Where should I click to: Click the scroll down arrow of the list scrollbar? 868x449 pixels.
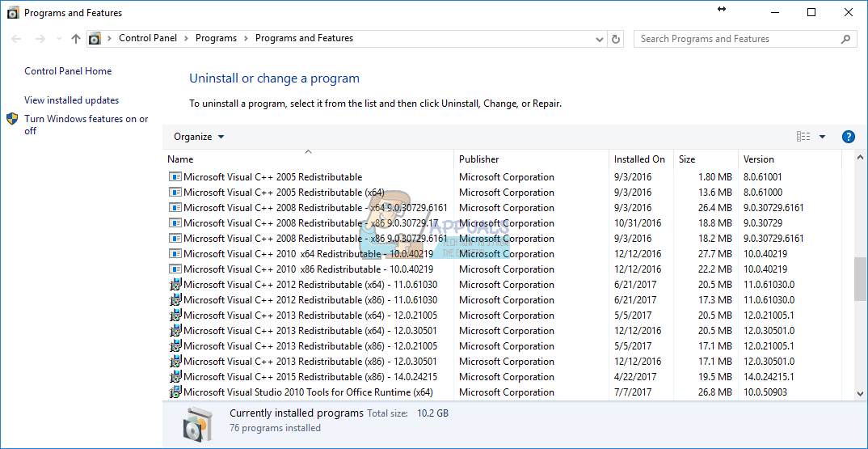(861, 393)
